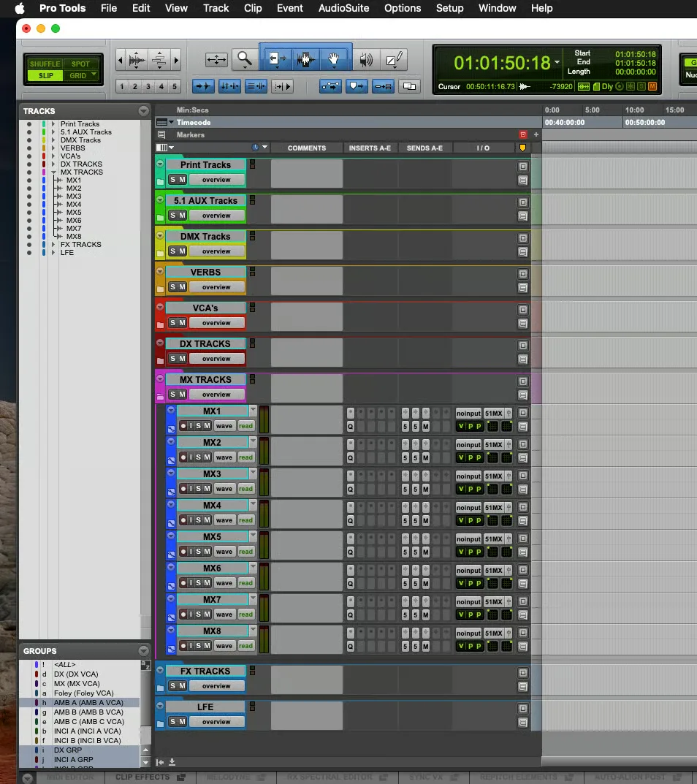Click the audio waveform zoom icon
Viewport: 697px width, 784px height.
click(x=137, y=60)
